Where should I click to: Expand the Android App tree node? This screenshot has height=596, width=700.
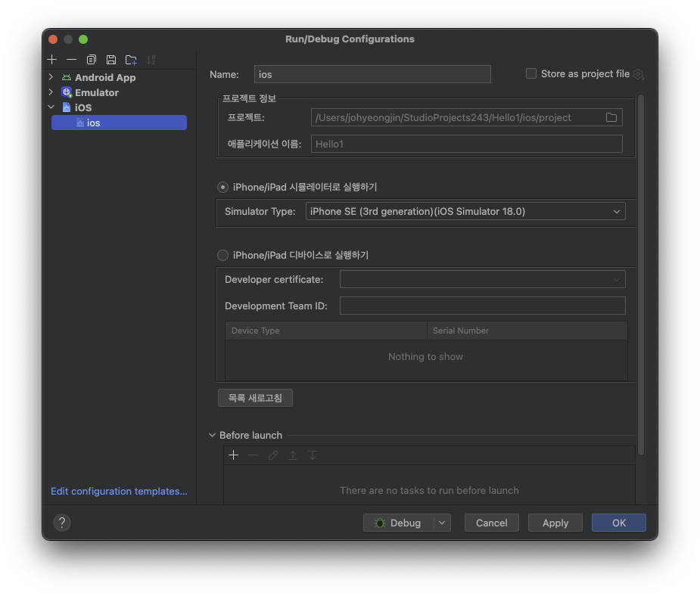coord(51,77)
